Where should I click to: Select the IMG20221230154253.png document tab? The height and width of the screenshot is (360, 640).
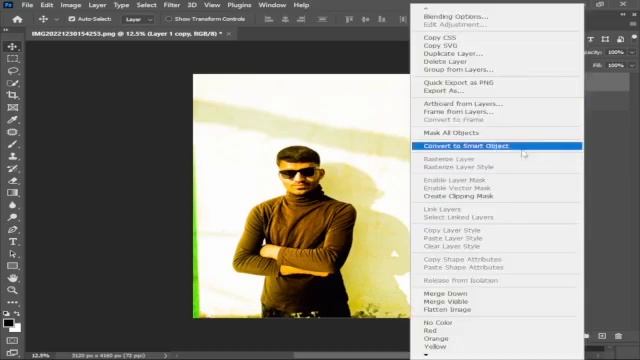pyautogui.click(x=127, y=34)
